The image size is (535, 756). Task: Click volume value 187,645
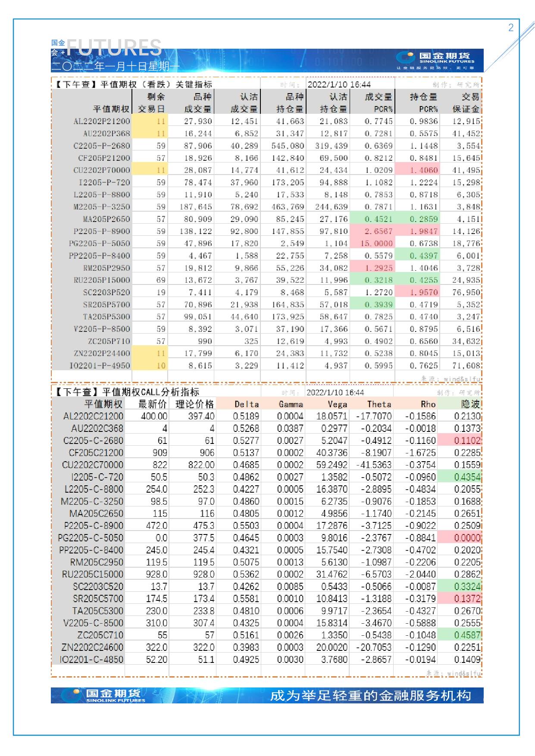tap(196, 207)
